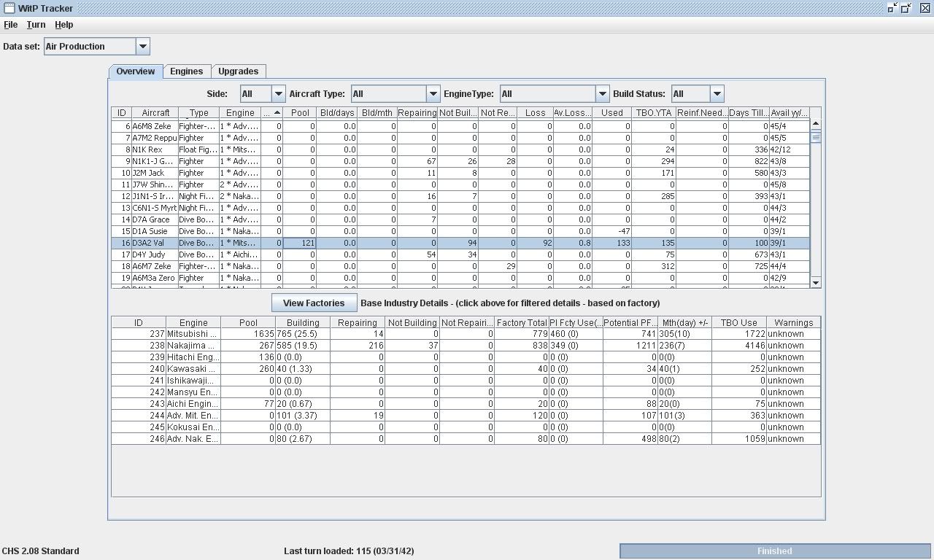This screenshot has height=560, width=934.
Task: Click the Pool column header in aircraft table
Action: (300, 113)
